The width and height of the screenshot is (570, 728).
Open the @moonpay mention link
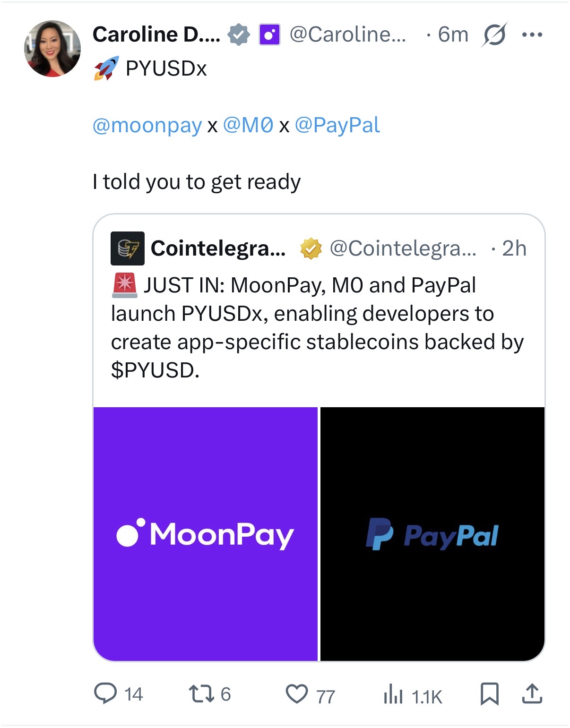[147, 125]
